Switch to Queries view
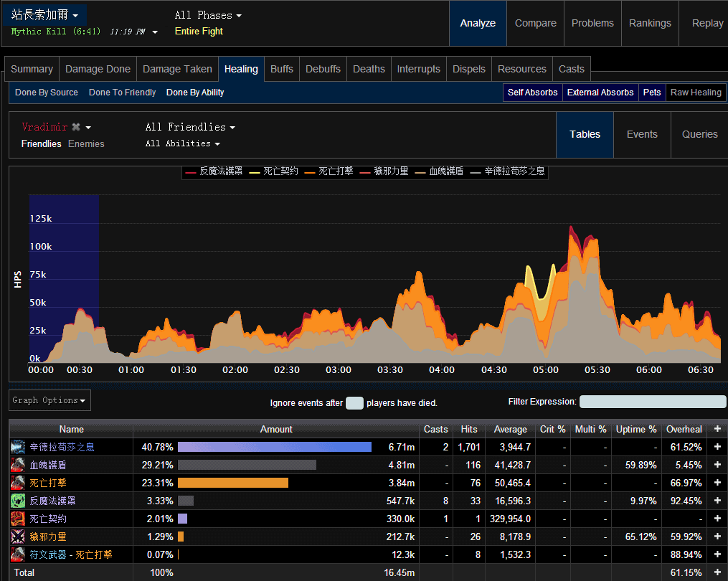This screenshot has height=581, width=728. 700,135
